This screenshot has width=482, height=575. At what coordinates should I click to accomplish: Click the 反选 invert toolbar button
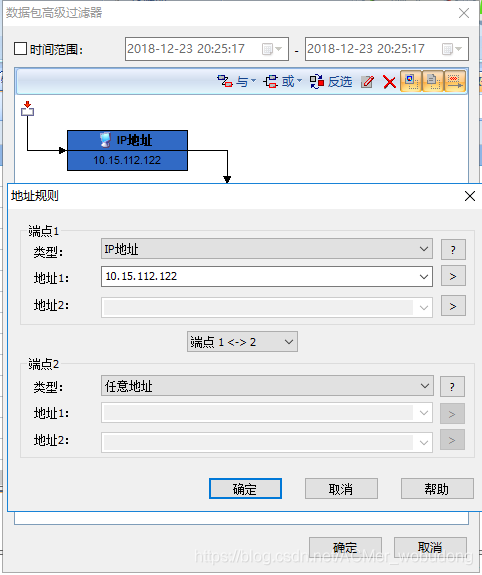331,81
